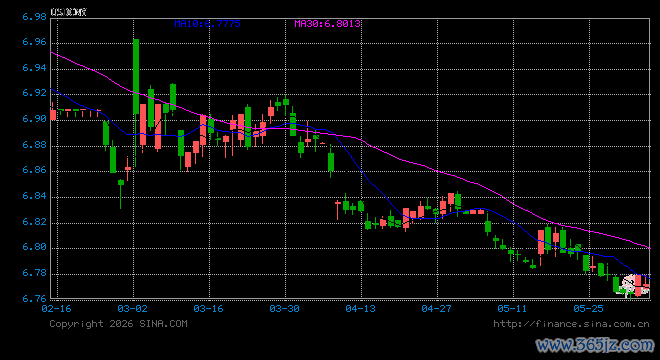660x360 pixels.
Task: Click the Copyright 2026 SINA.COM text
Action: point(118,324)
